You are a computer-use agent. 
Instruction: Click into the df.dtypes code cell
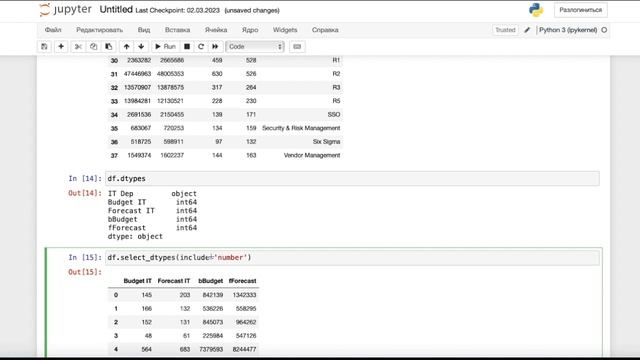(352, 178)
